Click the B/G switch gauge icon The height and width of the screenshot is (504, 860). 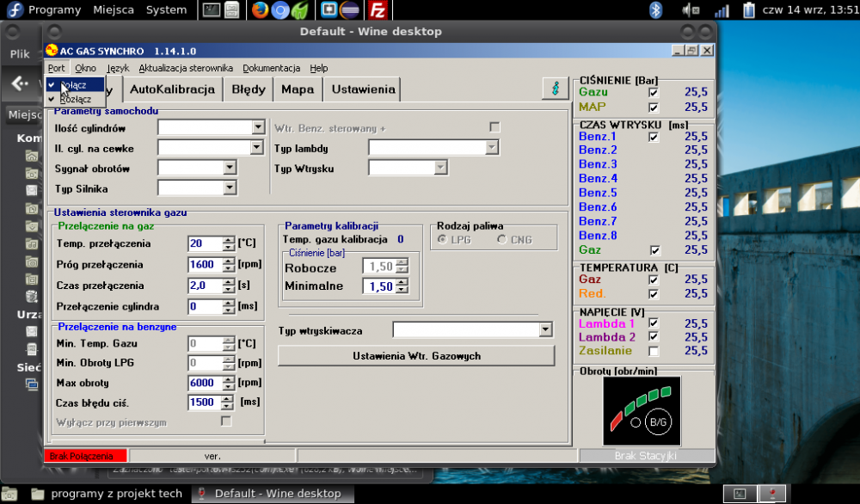coord(658,421)
